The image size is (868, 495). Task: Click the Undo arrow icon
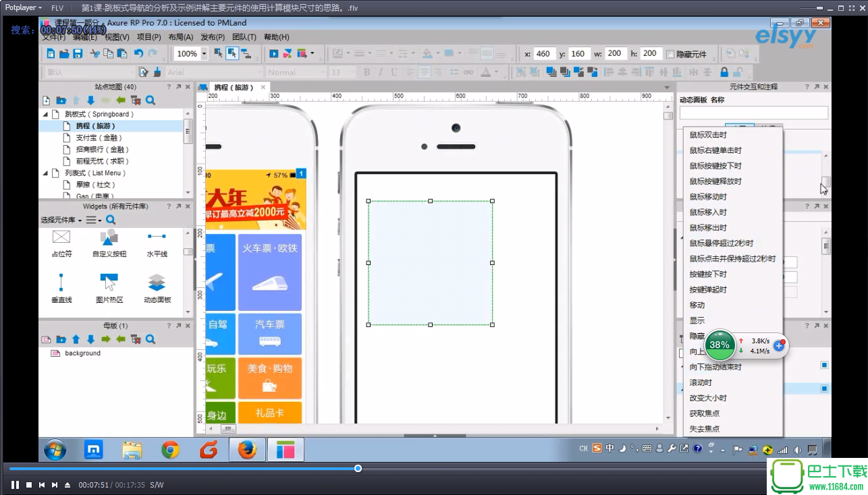point(138,53)
